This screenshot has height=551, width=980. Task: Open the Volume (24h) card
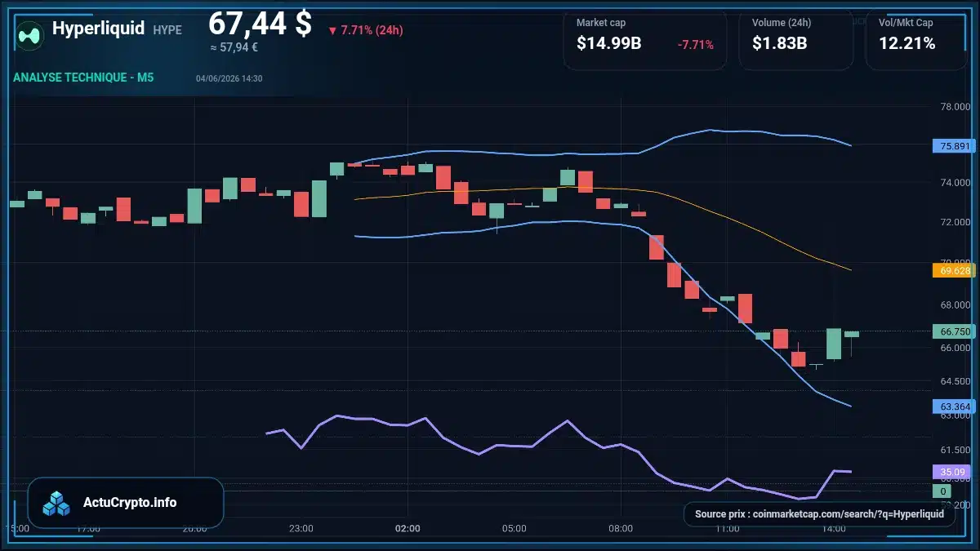point(795,40)
